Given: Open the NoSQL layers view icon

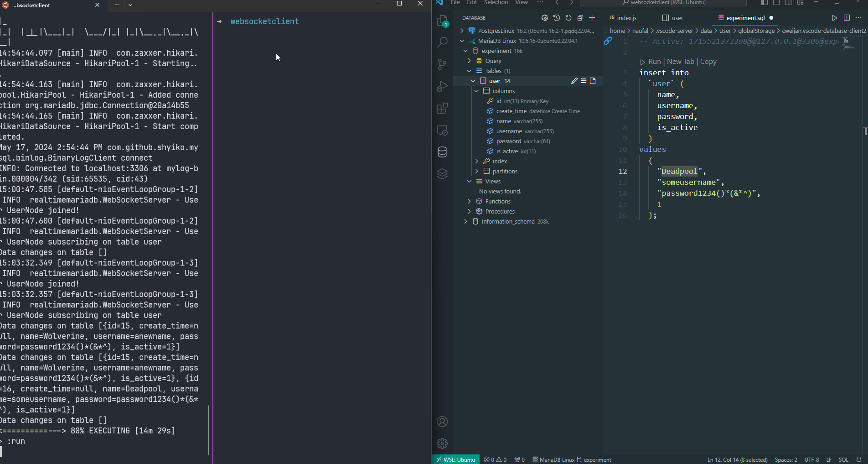Looking at the screenshot, I should tap(442, 174).
